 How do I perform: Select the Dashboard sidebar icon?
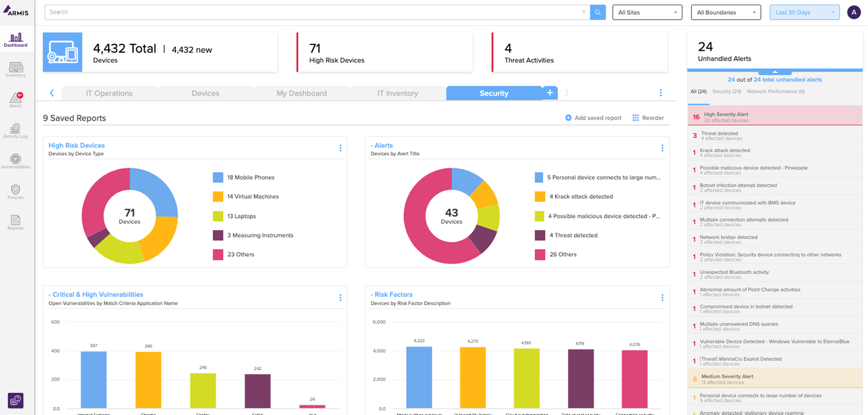(x=16, y=39)
